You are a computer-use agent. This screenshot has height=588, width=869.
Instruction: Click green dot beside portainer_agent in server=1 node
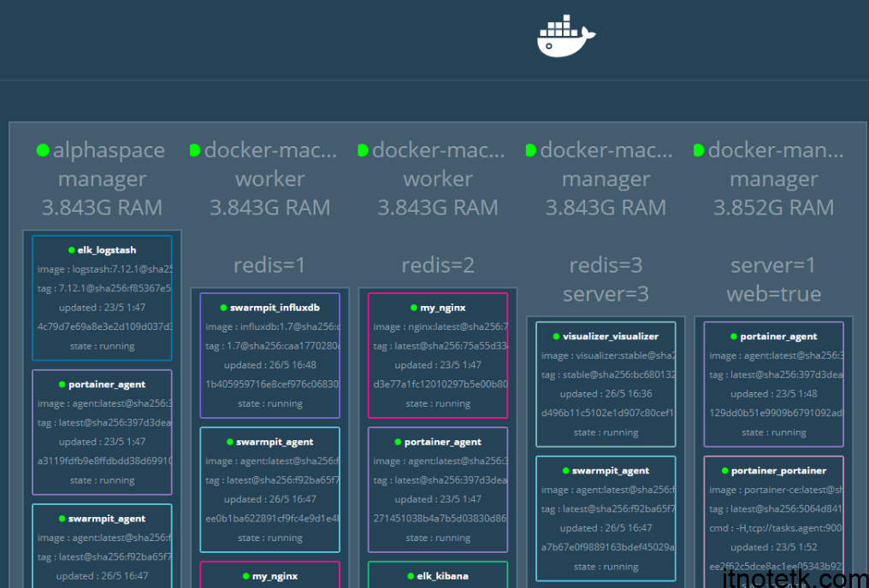click(x=734, y=337)
